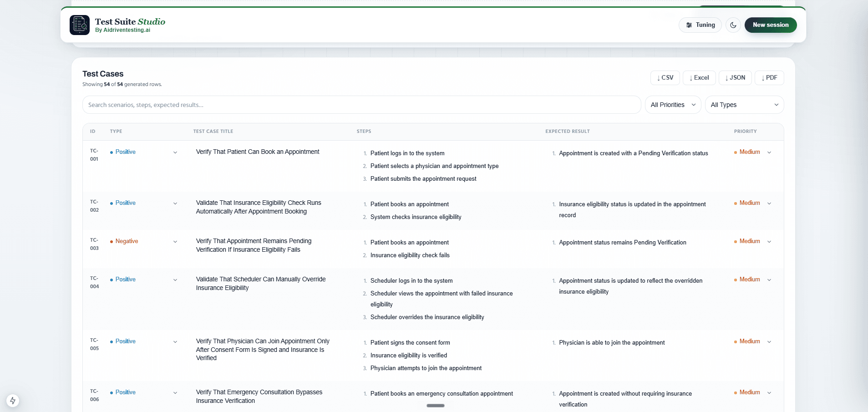Open type dropdown for TC-002
This screenshot has width=868, height=412.
144,203
